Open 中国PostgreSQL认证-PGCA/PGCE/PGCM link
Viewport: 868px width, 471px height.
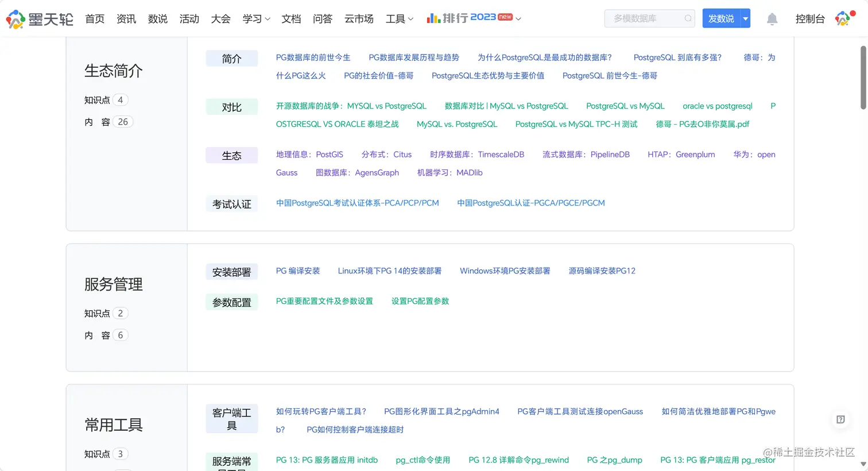coord(531,203)
